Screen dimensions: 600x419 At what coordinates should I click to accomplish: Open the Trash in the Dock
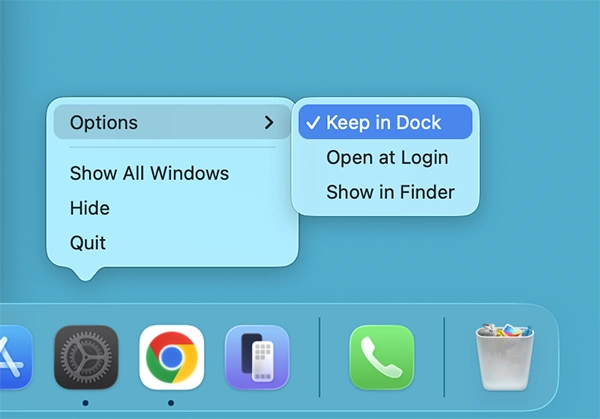point(505,357)
